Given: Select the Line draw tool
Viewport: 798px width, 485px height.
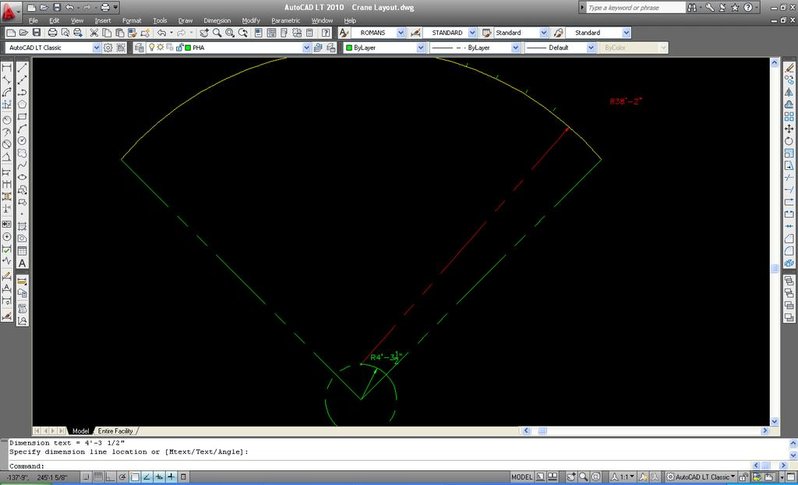Looking at the screenshot, I should point(22,68).
